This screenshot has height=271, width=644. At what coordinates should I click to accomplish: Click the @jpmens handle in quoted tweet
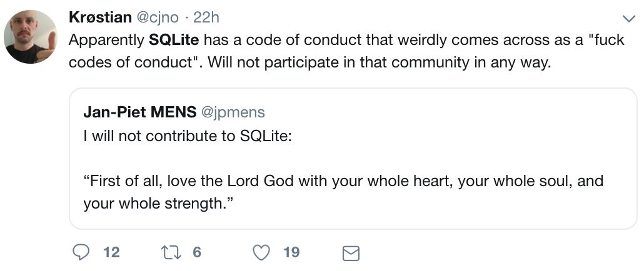click(x=231, y=112)
